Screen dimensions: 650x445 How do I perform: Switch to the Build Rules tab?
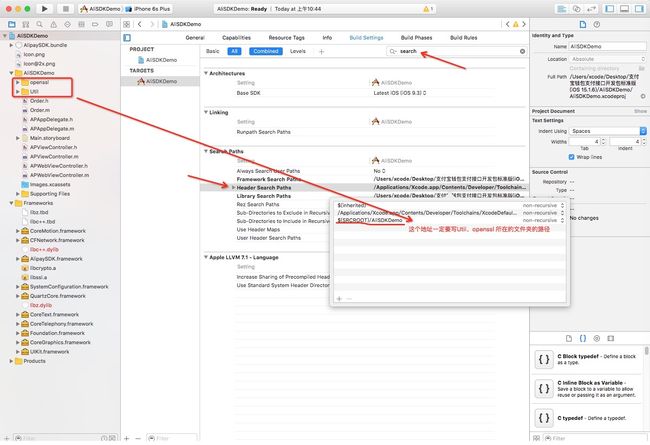(463, 38)
